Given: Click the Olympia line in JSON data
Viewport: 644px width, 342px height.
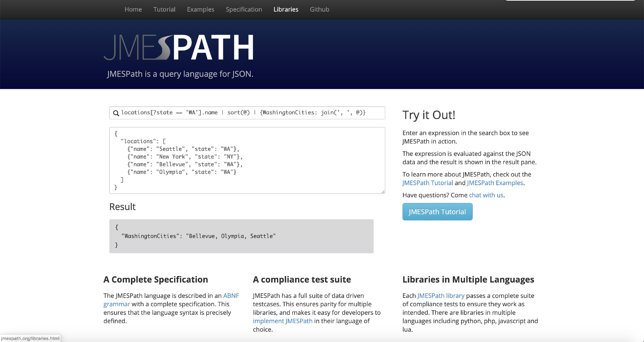Looking at the screenshot, I should point(182,172).
